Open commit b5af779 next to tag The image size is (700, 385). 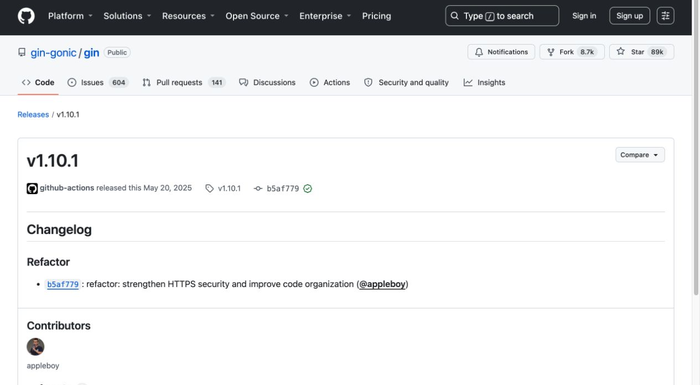pyautogui.click(x=277, y=188)
